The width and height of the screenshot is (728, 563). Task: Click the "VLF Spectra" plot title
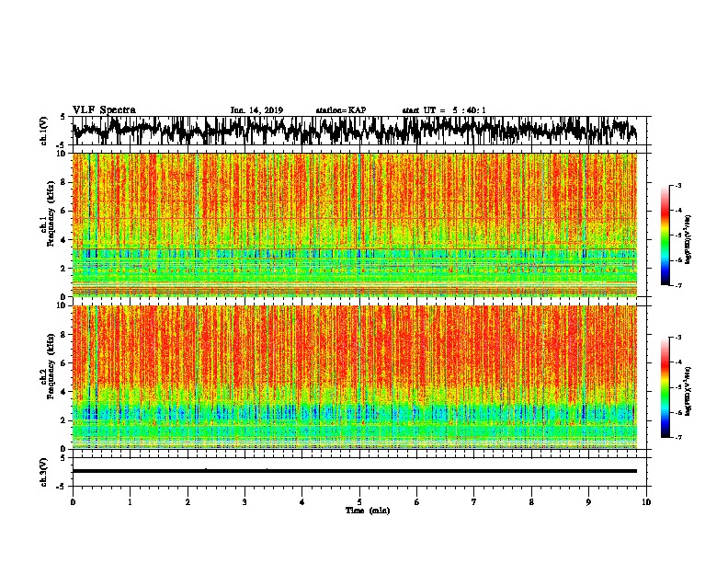point(104,110)
